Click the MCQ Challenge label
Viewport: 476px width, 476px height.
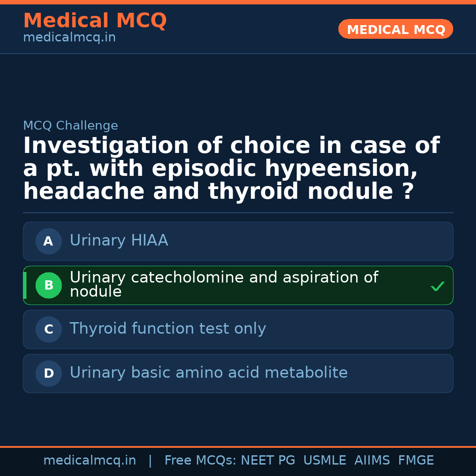click(x=71, y=126)
